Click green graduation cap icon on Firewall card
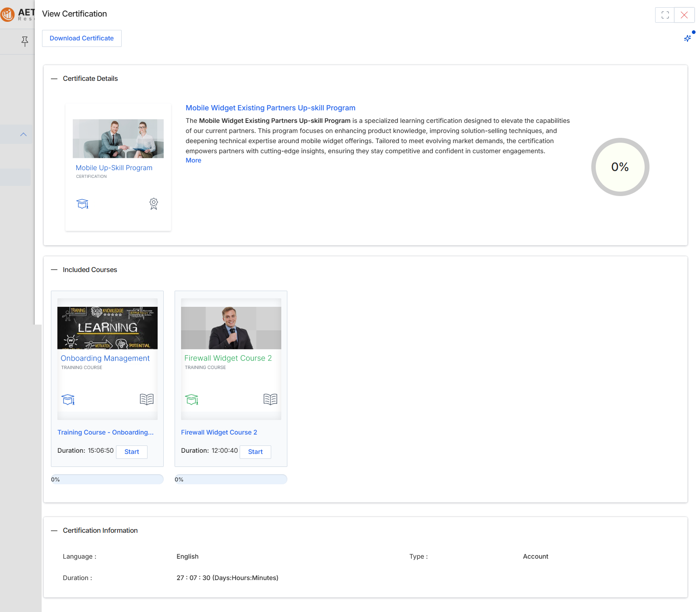The image size is (700, 612). [192, 399]
